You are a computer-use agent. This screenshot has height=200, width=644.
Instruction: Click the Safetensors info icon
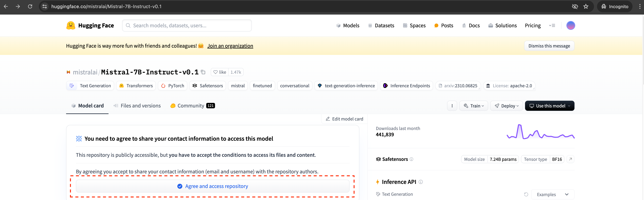click(x=412, y=159)
